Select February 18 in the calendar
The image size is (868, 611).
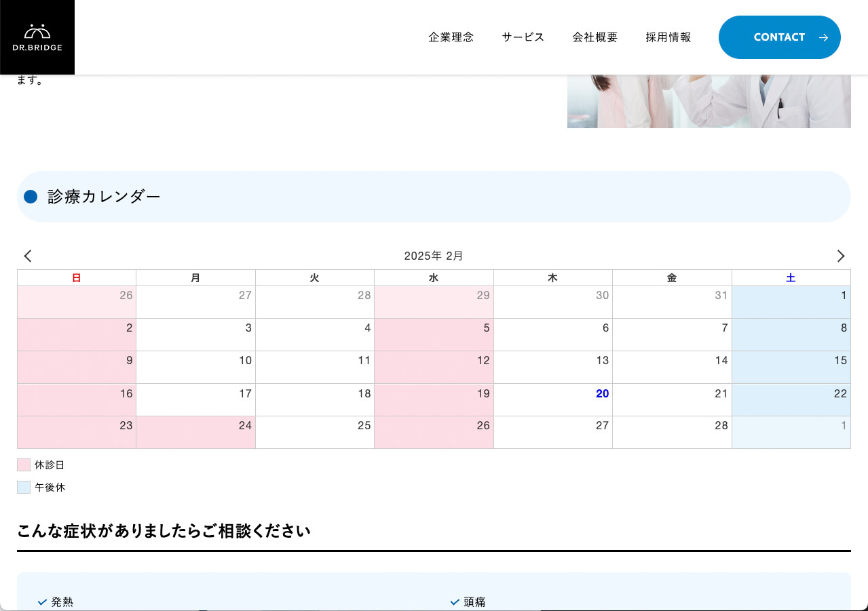(315, 400)
